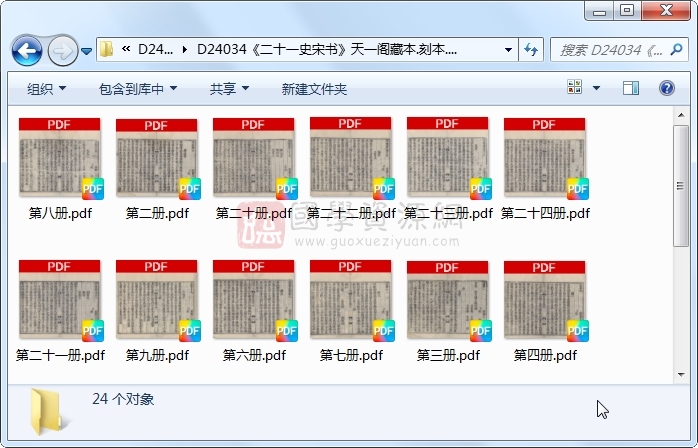Open the 共享 menu
698x448 pixels.
(229, 89)
